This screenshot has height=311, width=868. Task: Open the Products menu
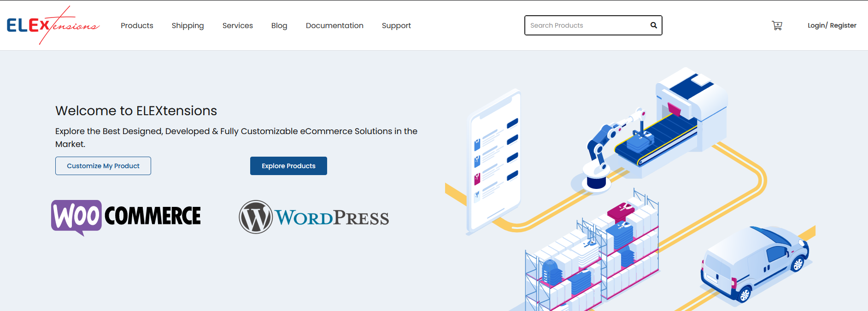[137, 26]
